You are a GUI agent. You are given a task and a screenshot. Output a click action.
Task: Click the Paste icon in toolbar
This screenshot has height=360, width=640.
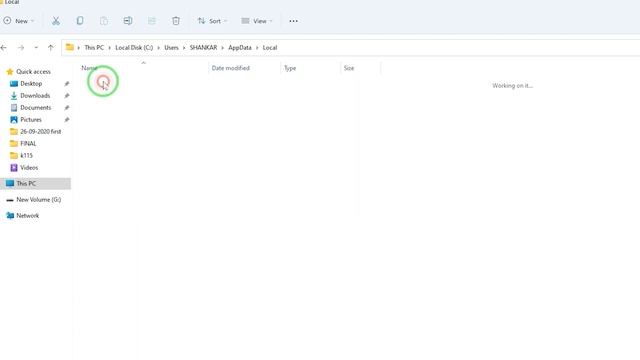click(104, 21)
